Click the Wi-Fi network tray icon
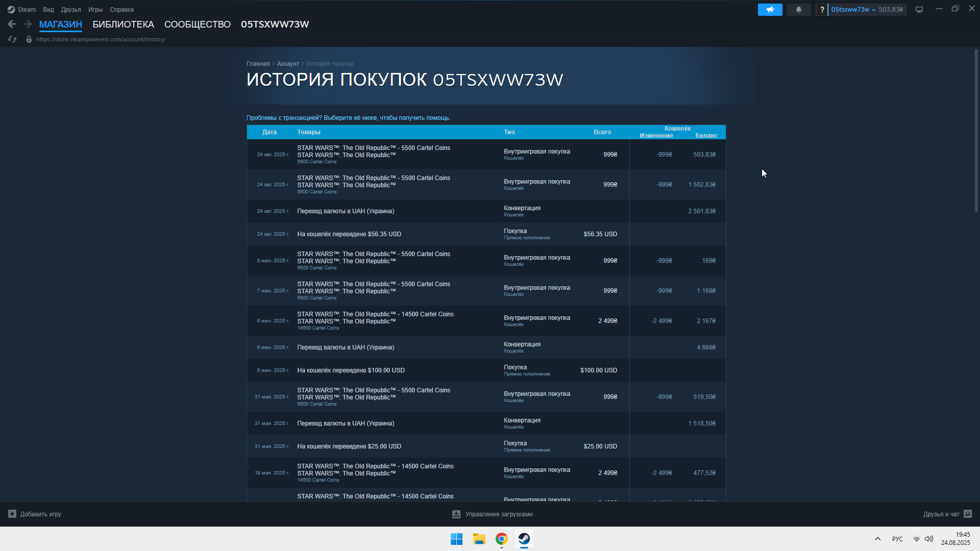Screen dimensions: 980x551 (917, 539)
